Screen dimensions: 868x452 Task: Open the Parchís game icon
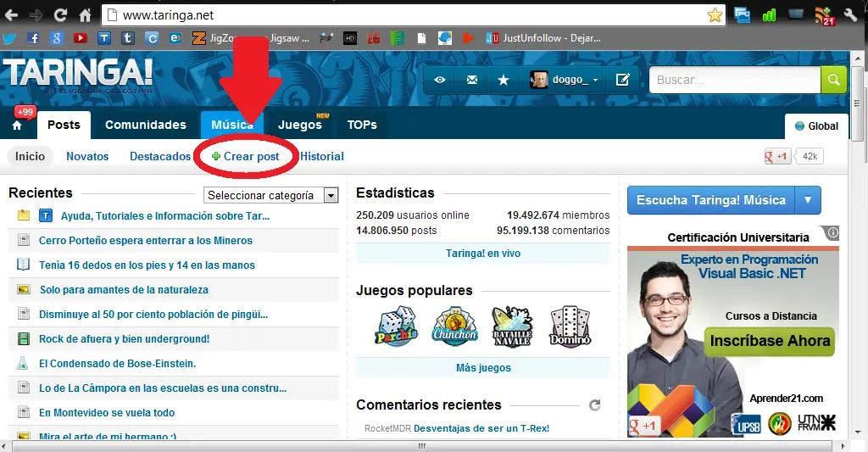397,326
